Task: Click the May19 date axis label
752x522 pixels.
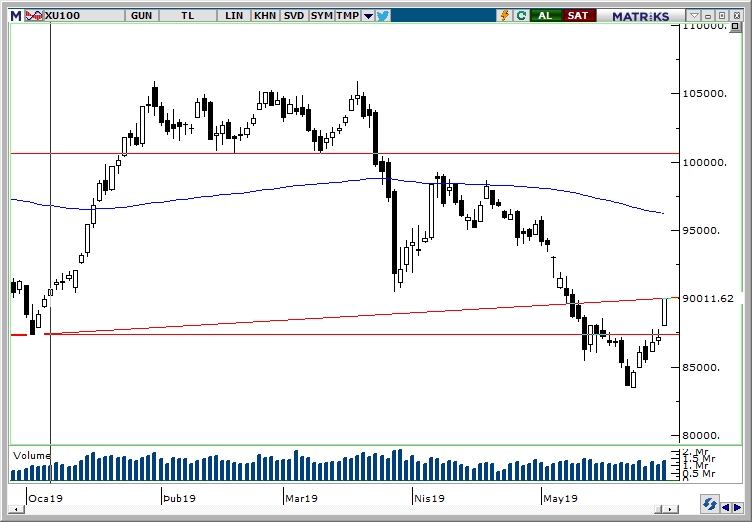Action: coord(560,498)
